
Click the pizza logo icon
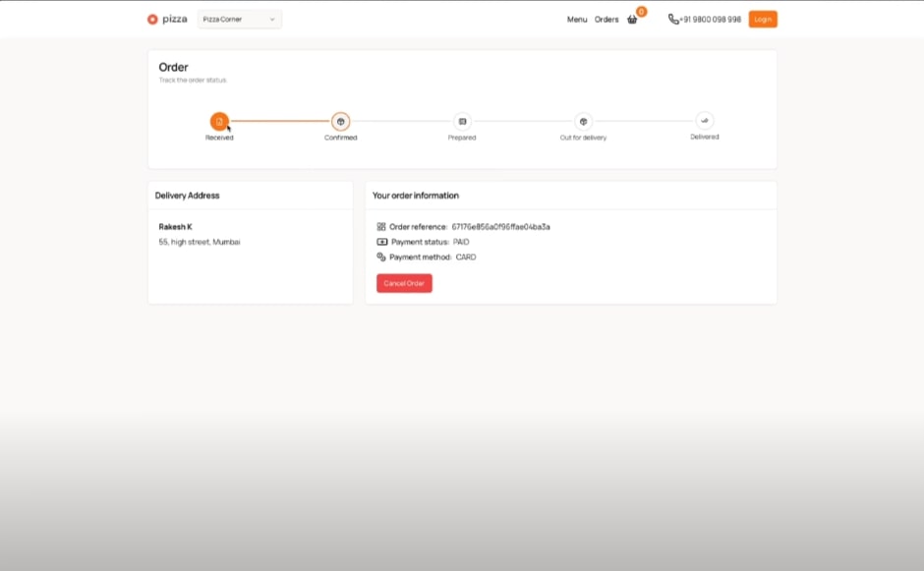coord(152,20)
